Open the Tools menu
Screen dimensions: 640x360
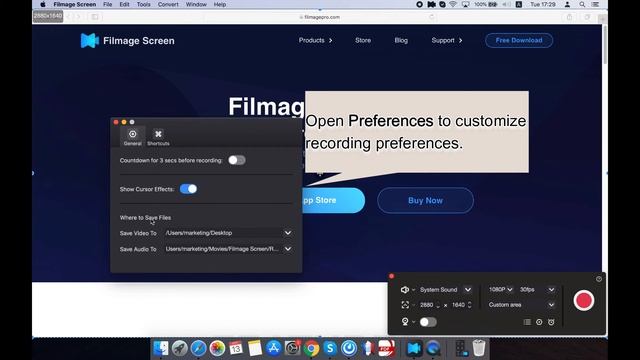pos(143,4)
